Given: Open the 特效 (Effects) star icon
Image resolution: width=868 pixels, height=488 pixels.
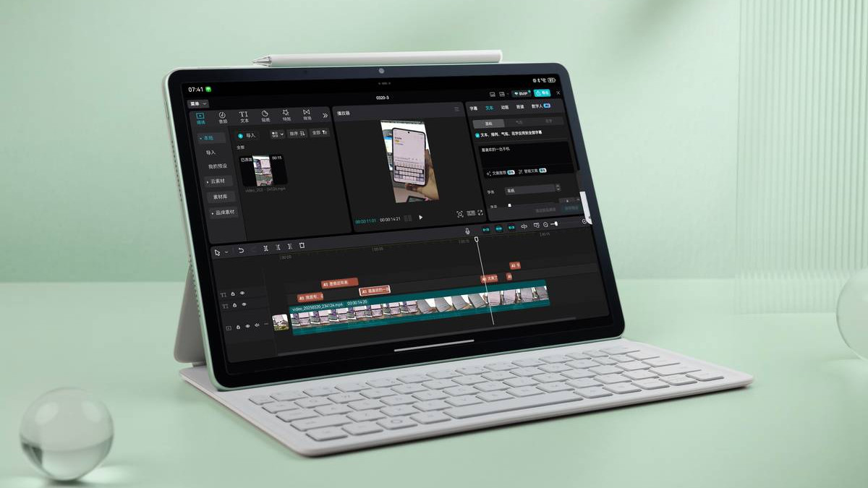Looking at the screenshot, I should click(x=286, y=114).
